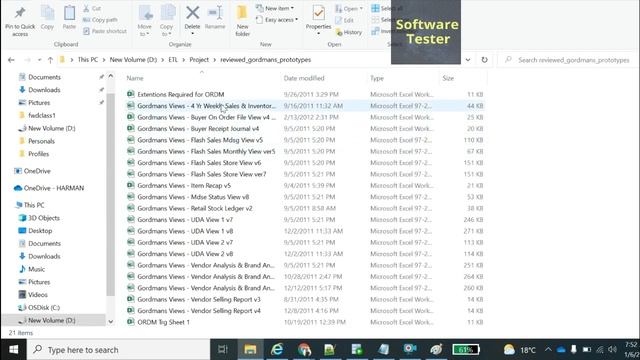This screenshot has width=640, height=360.
Task: Open Profiles folder in sidebar
Action: (x=38, y=154)
